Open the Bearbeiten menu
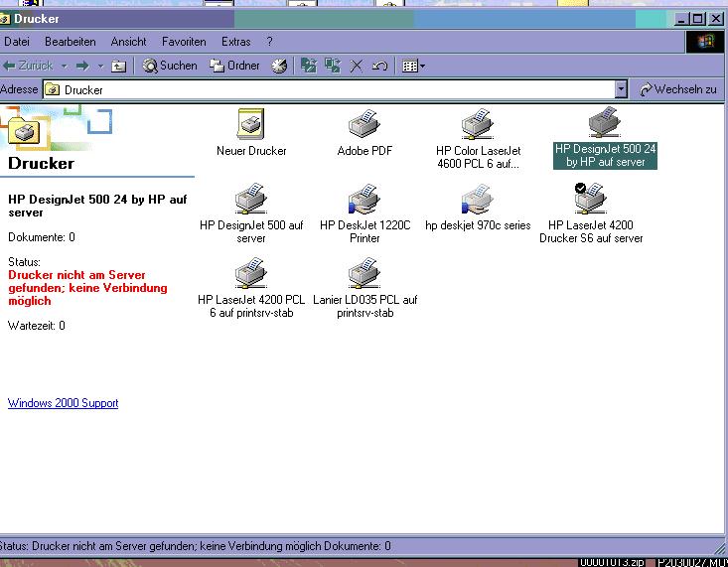This screenshot has height=567, width=728. coord(71,42)
